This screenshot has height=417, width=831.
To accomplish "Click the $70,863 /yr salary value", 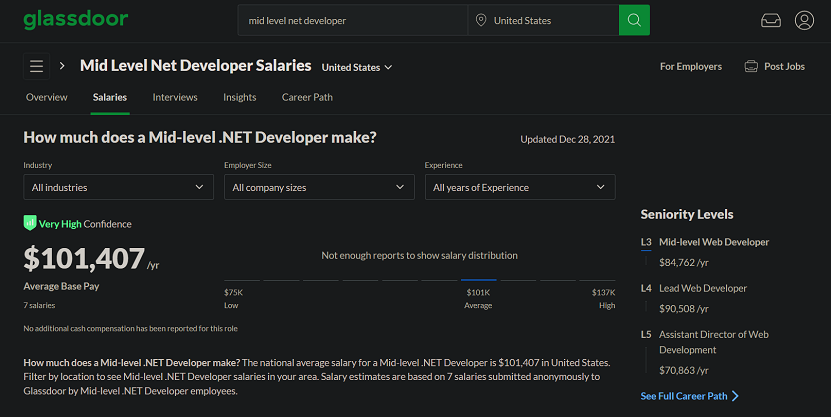I will [x=684, y=370].
